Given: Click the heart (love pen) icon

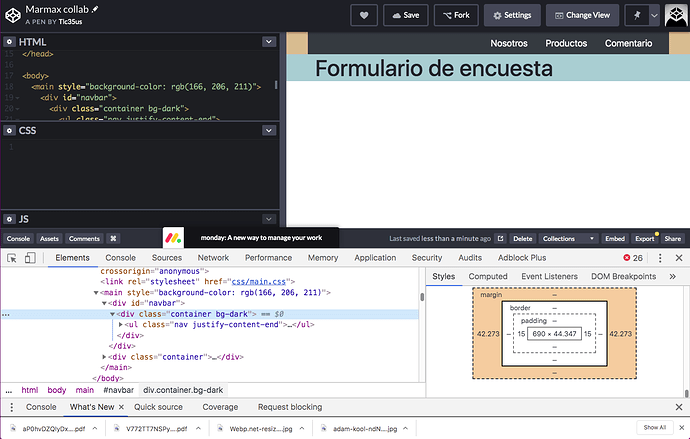Looking at the screenshot, I should point(365,16).
